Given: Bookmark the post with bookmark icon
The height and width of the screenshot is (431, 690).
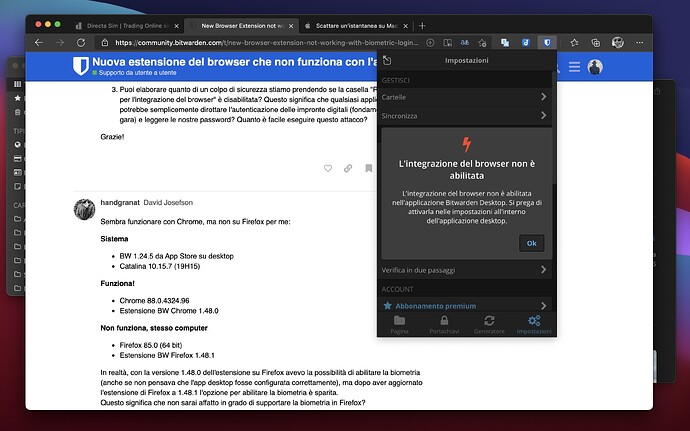Looking at the screenshot, I should (x=369, y=168).
